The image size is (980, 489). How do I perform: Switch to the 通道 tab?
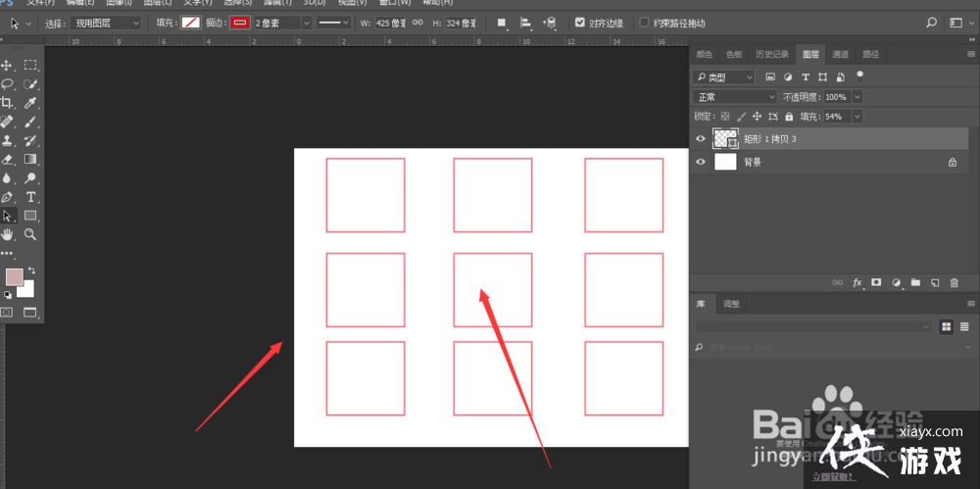[840, 54]
